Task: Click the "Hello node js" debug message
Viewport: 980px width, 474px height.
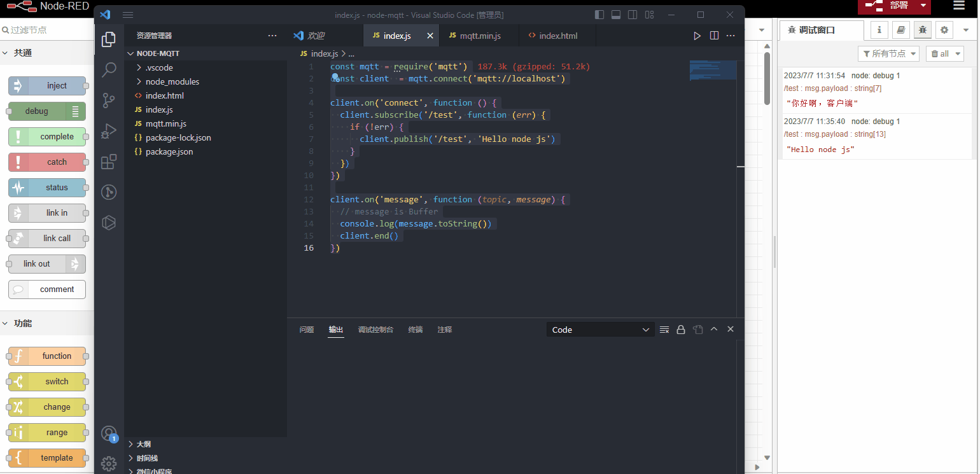Action: [820, 150]
